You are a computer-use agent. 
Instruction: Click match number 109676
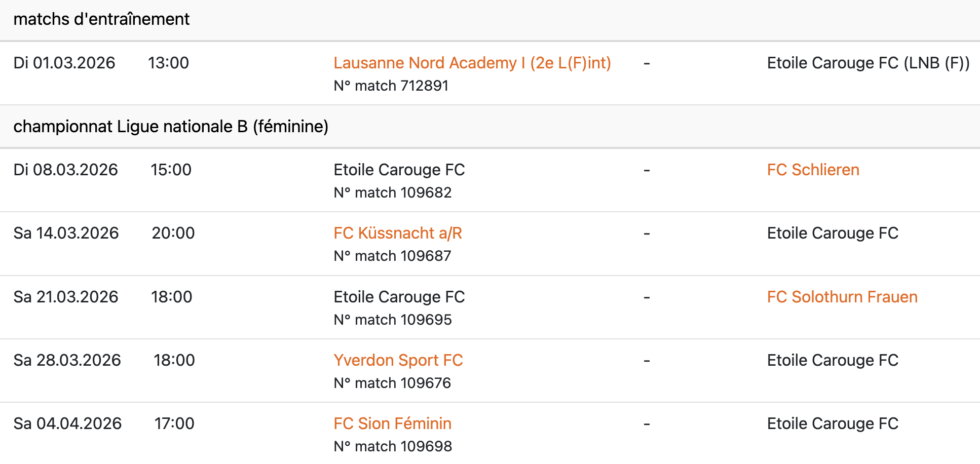(392, 383)
